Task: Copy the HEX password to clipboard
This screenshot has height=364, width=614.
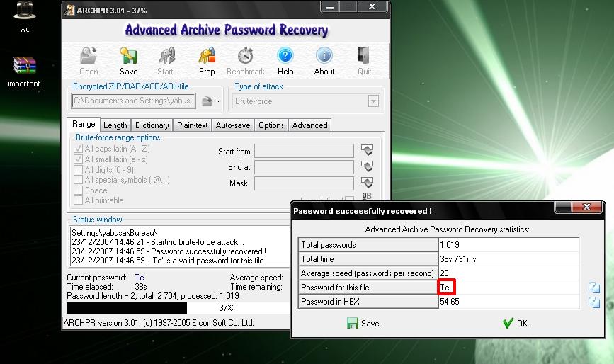Action: pyautogui.click(x=594, y=302)
